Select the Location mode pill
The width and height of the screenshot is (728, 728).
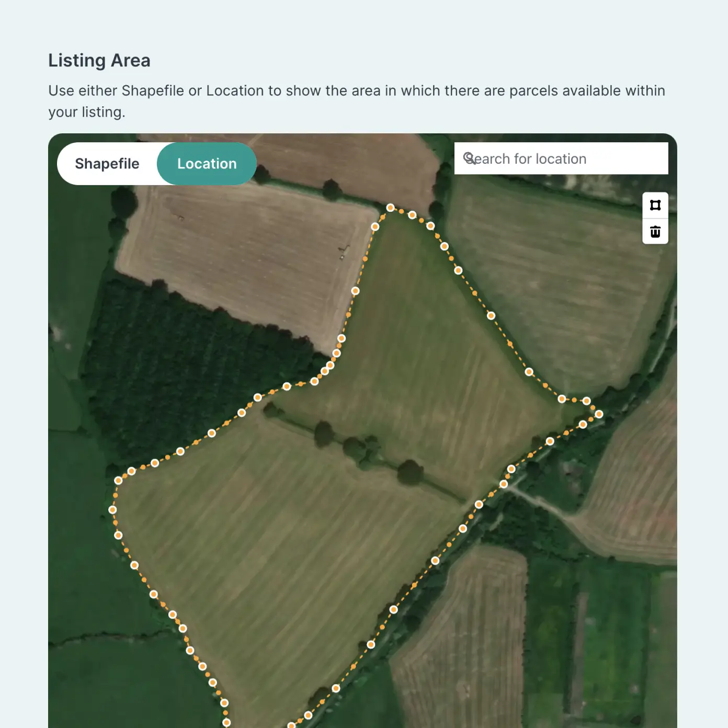[x=207, y=164]
